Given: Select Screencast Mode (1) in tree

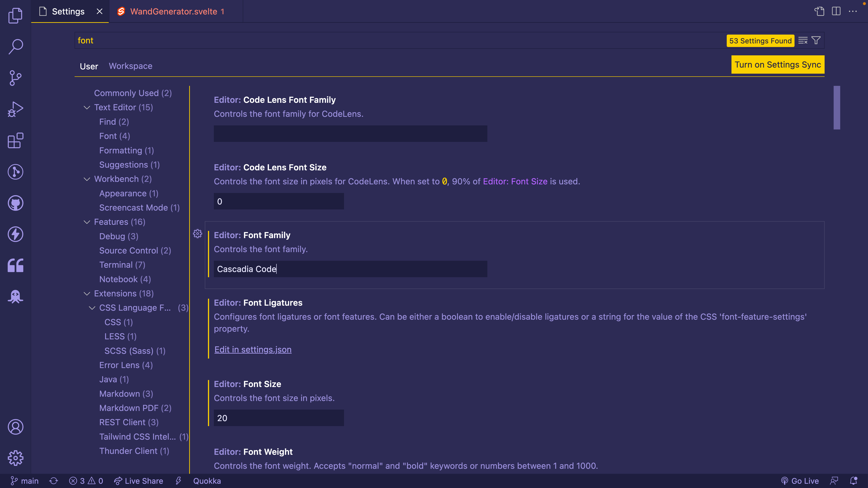Looking at the screenshot, I should 139,208.
